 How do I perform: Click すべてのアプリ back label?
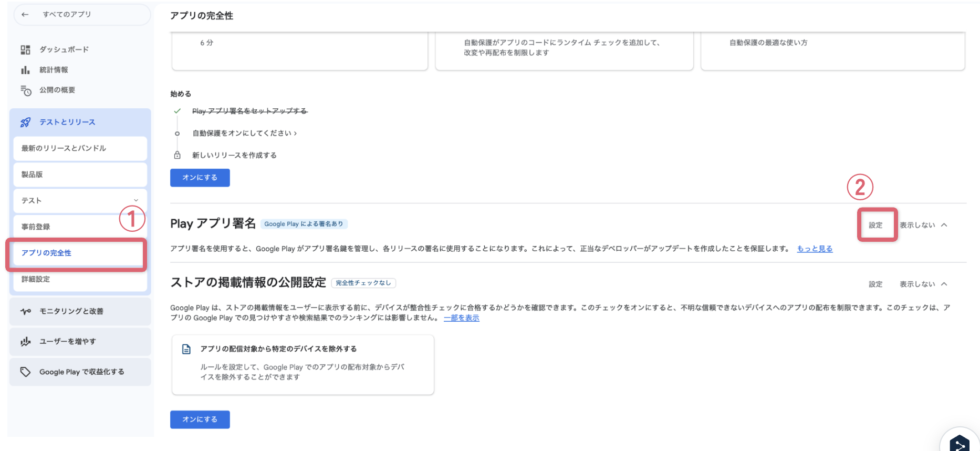pyautogui.click(x=67, y=14)
